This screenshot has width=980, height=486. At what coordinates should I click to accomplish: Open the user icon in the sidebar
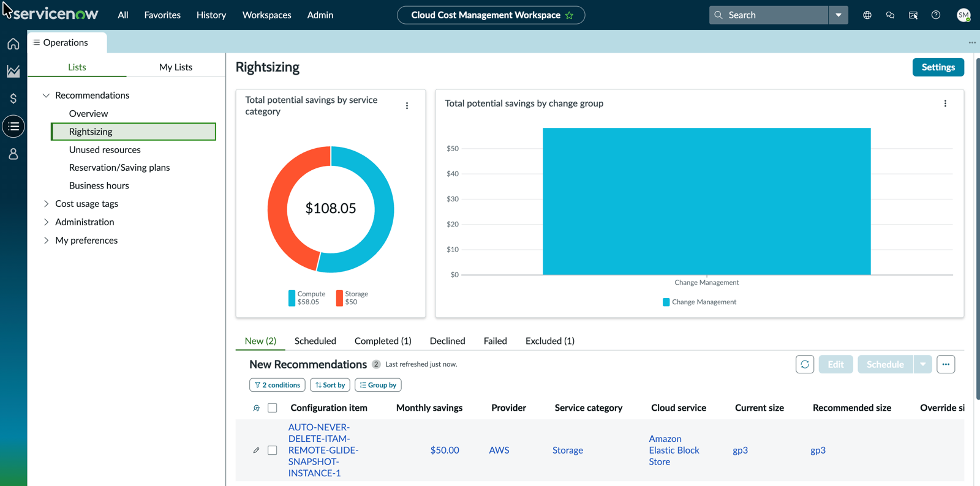pos(13,154)
